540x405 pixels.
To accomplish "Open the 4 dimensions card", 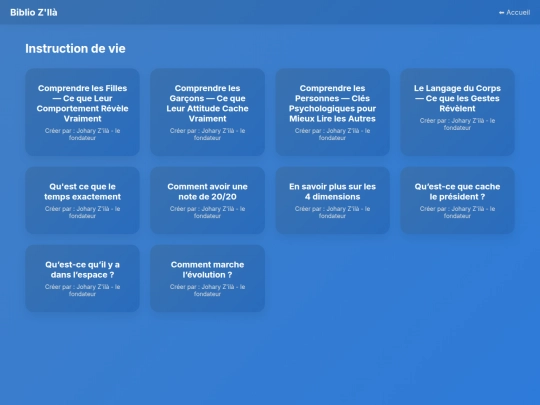I will click(332, 200).
